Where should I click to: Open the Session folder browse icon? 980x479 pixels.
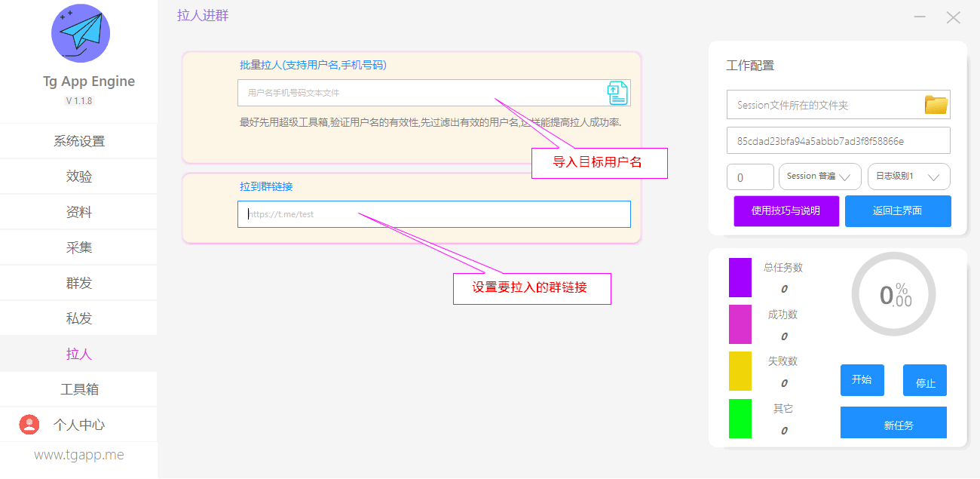pos(936,105)
